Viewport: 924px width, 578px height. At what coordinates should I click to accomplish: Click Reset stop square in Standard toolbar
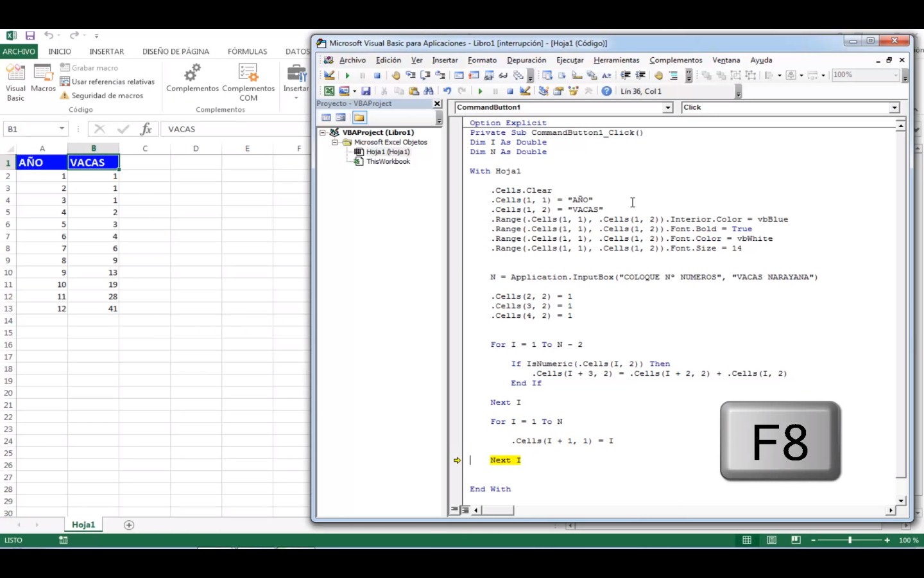click(x=510, y=91)
